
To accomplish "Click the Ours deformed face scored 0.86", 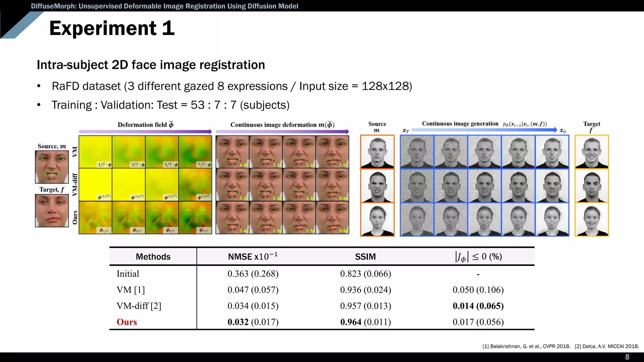I will tap(332, 217).
